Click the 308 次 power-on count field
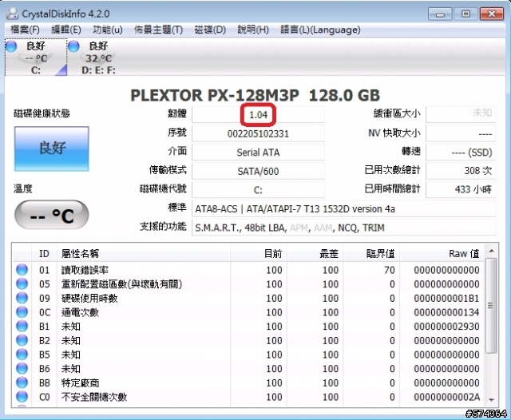 (x=461, y=170)
